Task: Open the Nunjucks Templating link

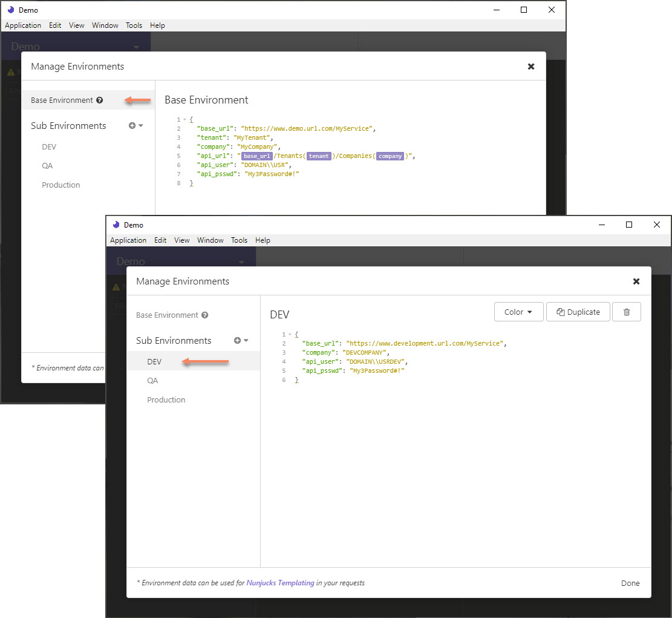Action: [280, 583]
